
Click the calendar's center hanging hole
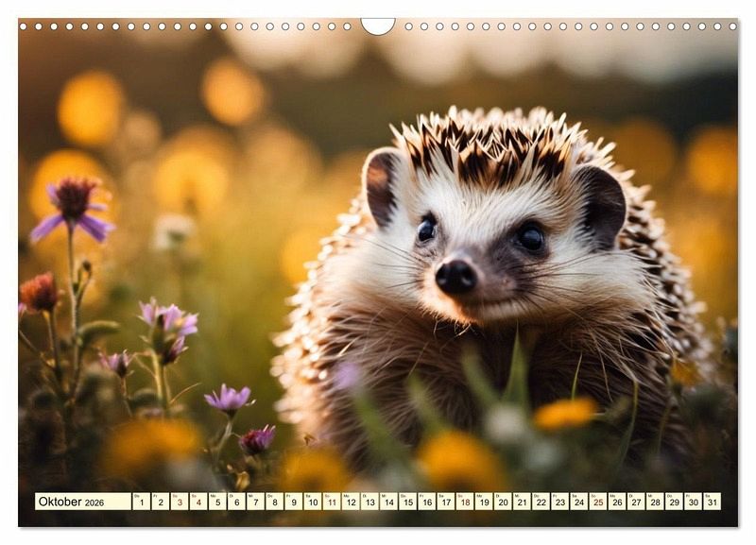[x=378, y=25]
